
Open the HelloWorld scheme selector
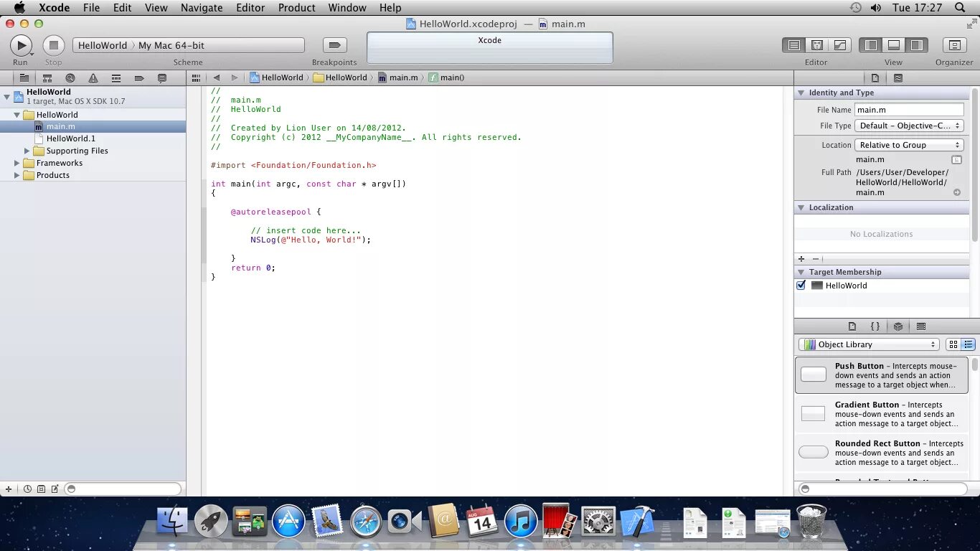pos(102,45)
